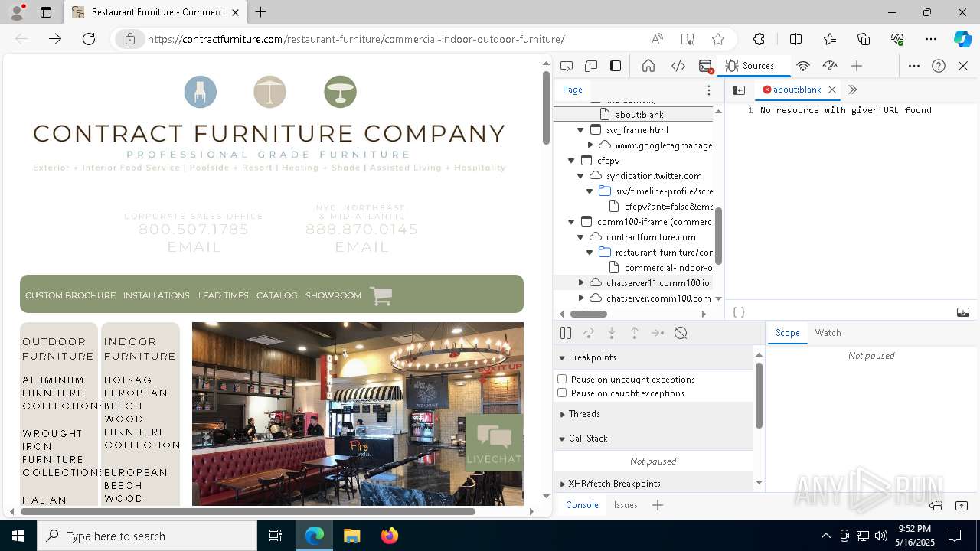
Task: Select the inspect element picker tool
Action: click(567, 66)
